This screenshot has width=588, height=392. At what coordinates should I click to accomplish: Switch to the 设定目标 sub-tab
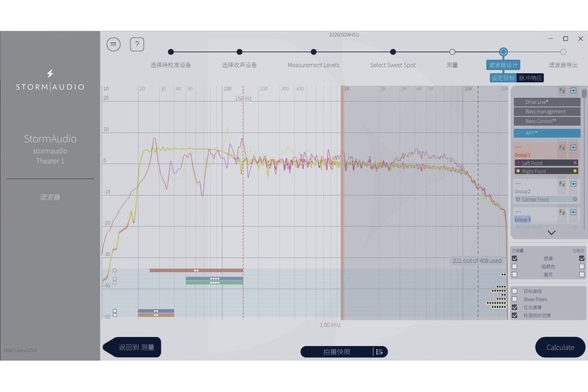point(504,78)
